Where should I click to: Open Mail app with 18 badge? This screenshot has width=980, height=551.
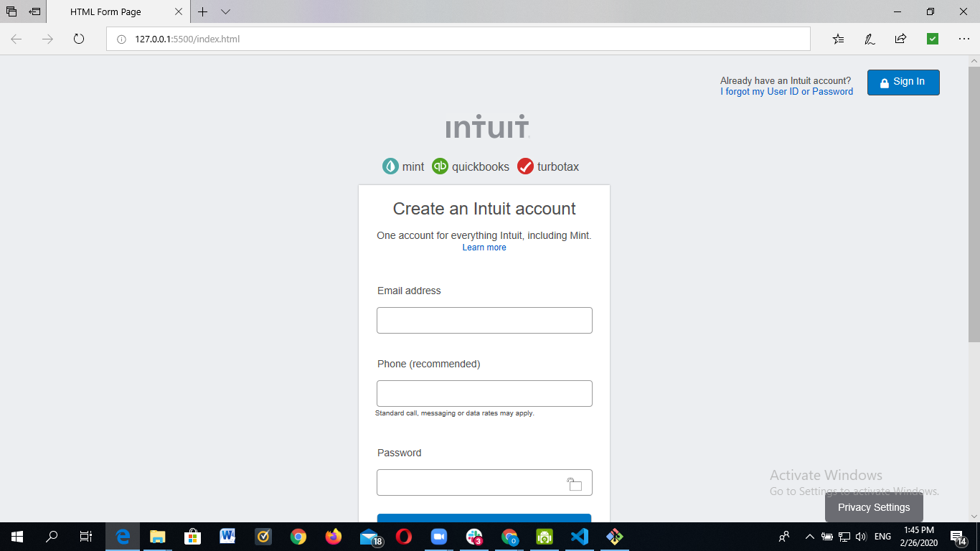pyautogui.click(x=370, y=537)
